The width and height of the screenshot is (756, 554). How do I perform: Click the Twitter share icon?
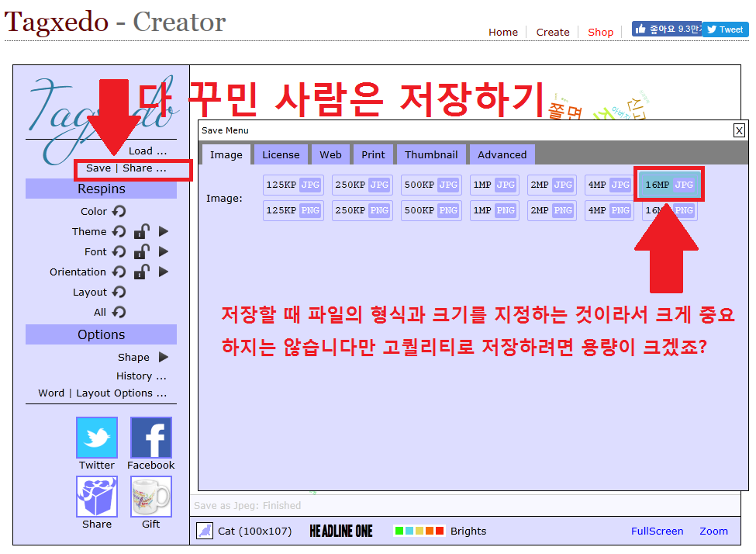97,438
